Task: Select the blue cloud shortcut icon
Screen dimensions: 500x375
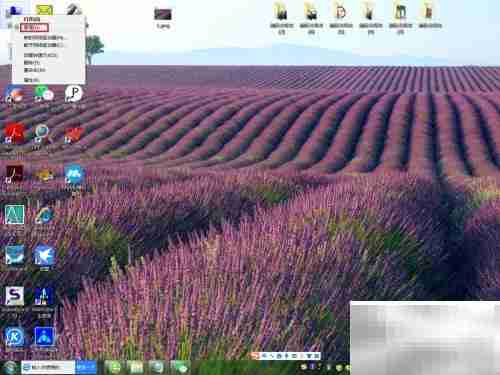Action: [74, 174]
